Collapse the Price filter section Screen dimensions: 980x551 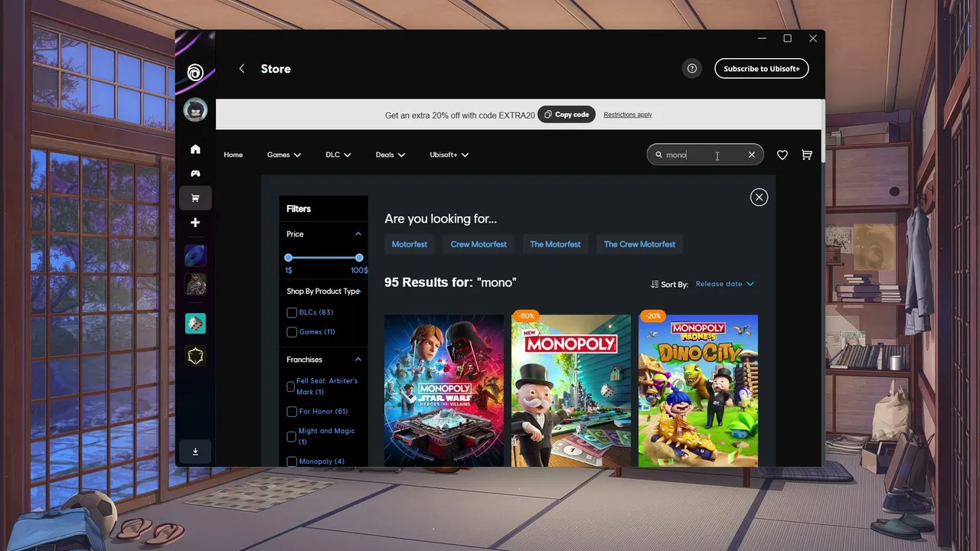coord(358,234)
